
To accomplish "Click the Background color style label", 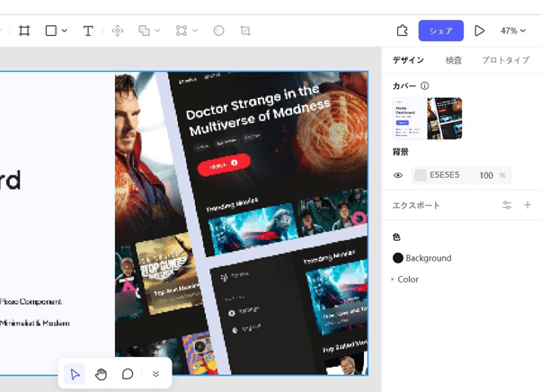I will point(429,258).
